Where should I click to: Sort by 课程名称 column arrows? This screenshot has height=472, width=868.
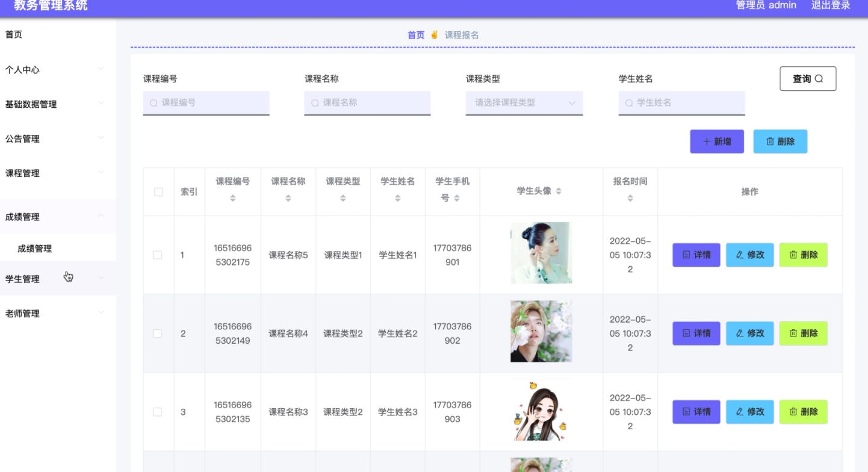pos(288,198)
